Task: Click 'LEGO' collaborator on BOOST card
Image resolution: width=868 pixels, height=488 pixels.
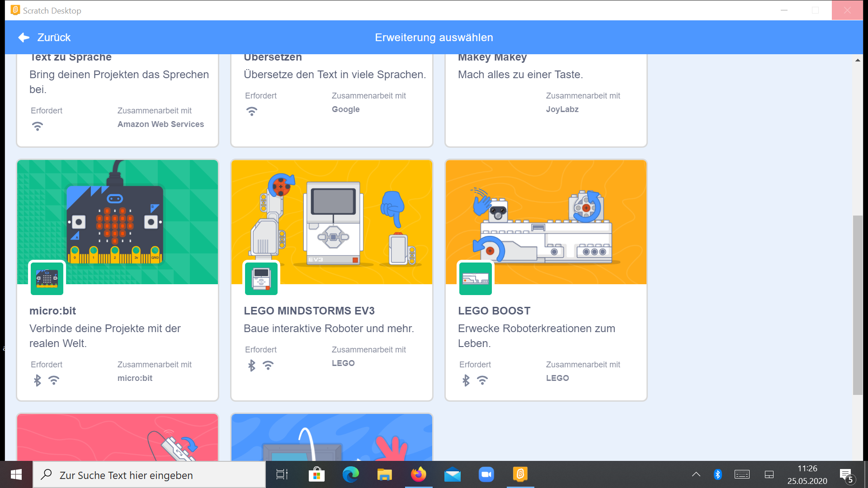Action: [x=557, y=378]
